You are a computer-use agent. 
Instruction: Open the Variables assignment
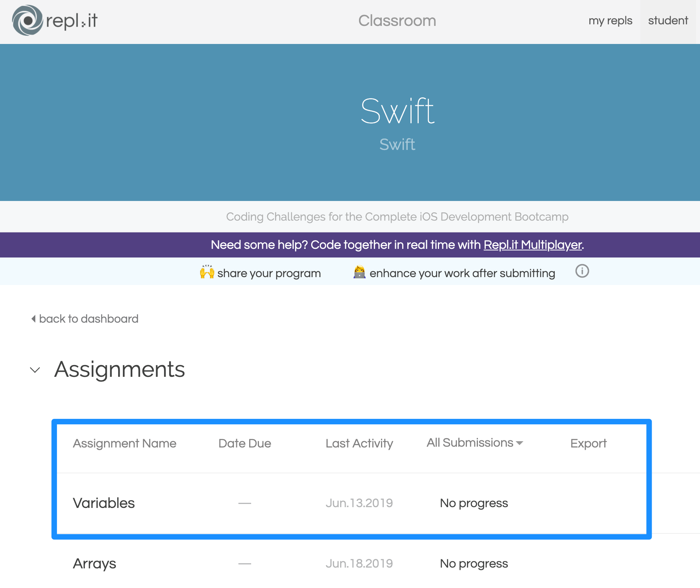[x=104, y=503]
